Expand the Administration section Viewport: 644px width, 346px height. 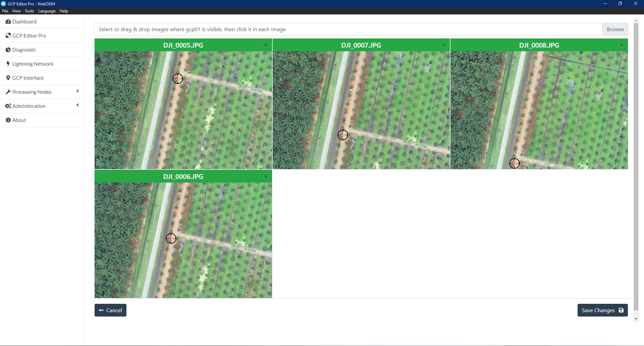point(77,105)
